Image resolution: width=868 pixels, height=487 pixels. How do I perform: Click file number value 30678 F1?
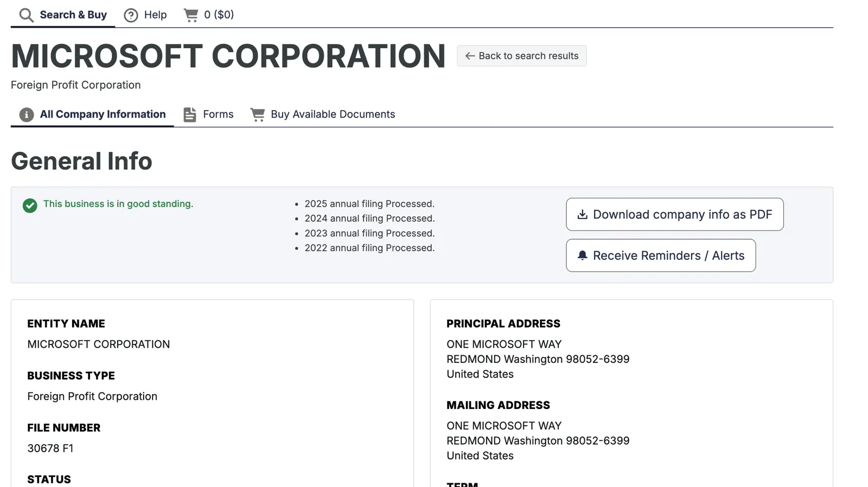(x=50, y=448)
